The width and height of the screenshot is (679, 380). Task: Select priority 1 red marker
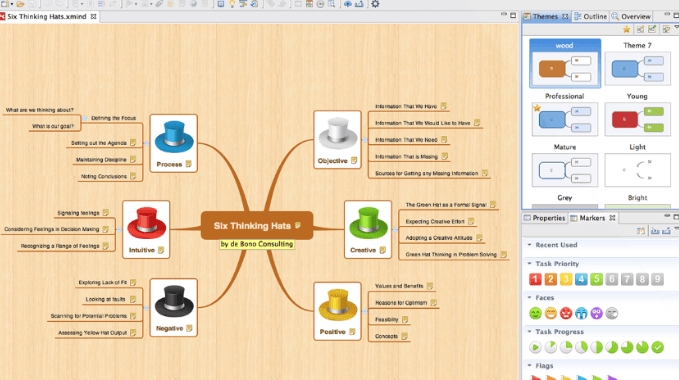535,279
